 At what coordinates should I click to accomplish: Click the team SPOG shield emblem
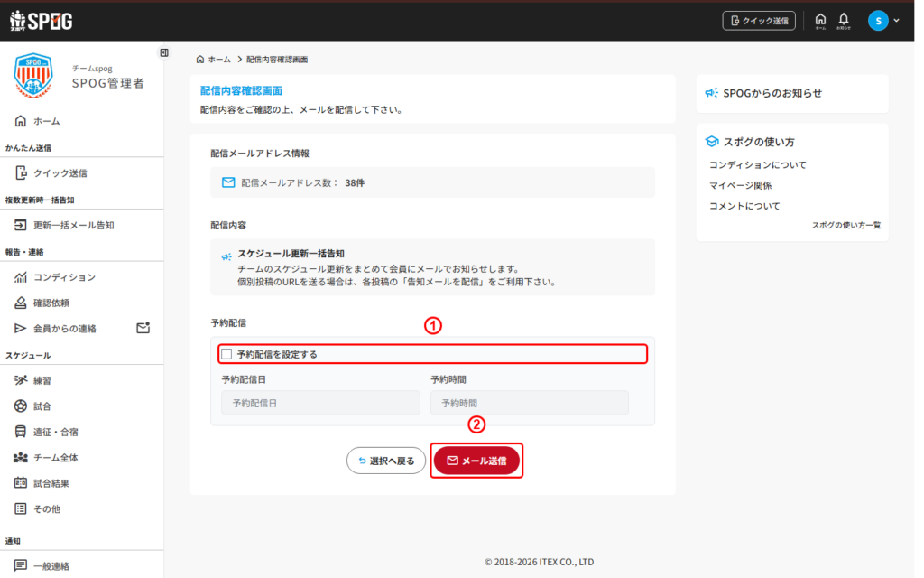(x=33, y=76)
